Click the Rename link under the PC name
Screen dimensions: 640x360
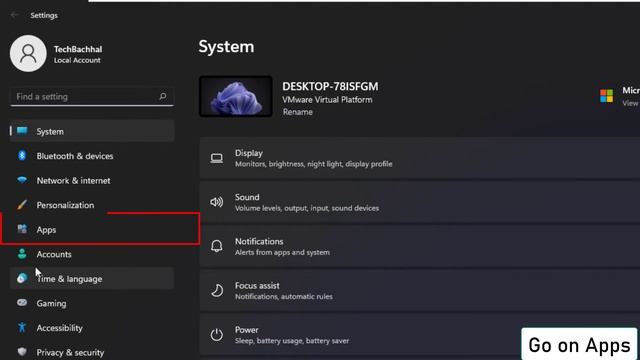click(298, 112)
